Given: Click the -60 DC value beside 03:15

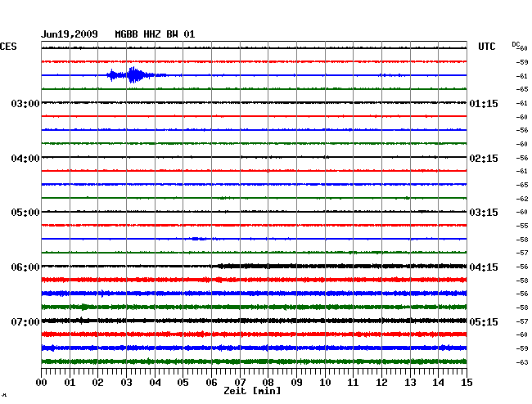Looking at the screenshot, I should pyautogui.click(x=522, y=212).
